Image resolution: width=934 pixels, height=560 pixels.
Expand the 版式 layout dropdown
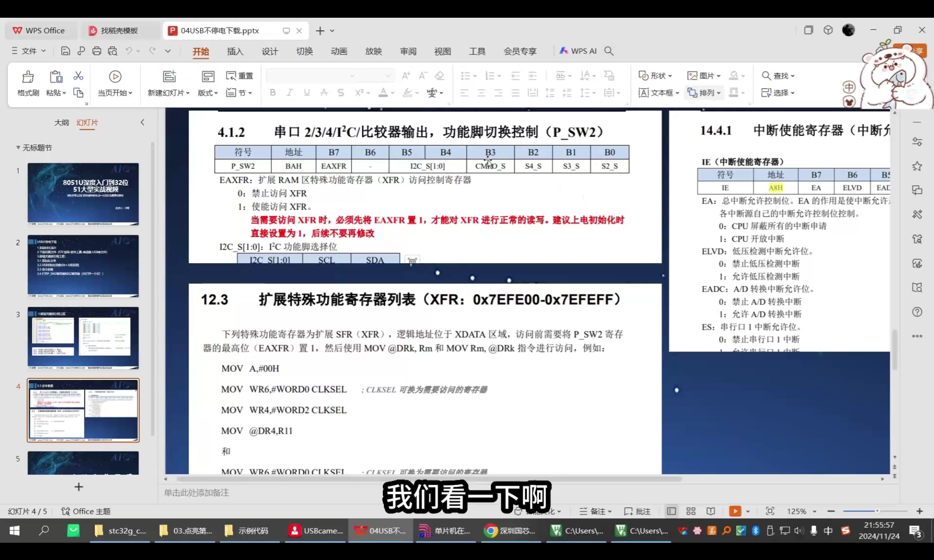(208, 92)
